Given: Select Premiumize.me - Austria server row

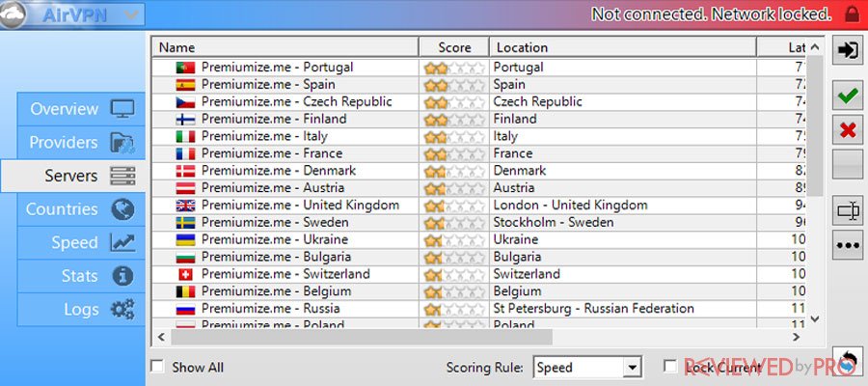Looking at the screenshot, I should [479, 188].
